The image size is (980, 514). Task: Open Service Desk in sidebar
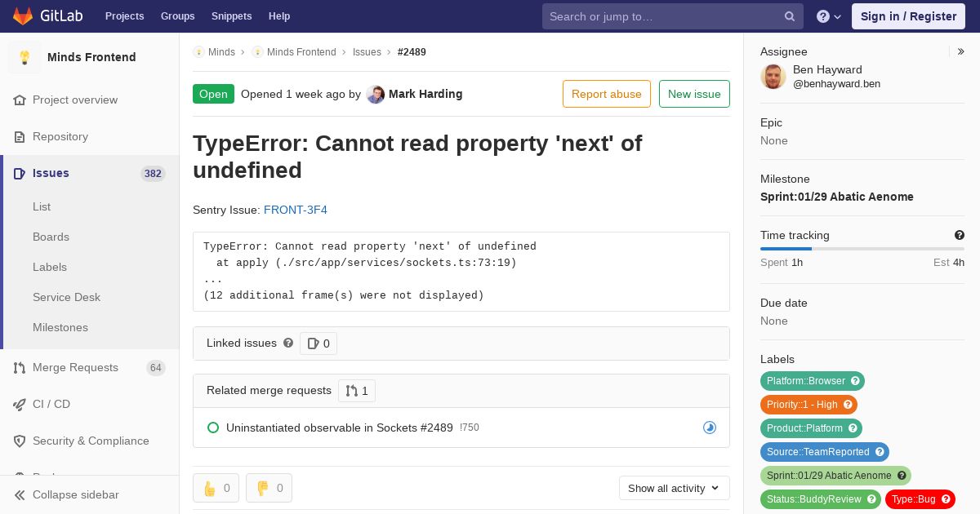pyautogui.click(x=66, y=297)
